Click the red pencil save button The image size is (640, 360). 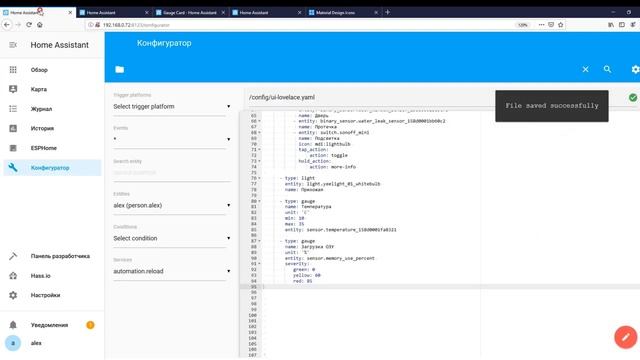pos(625,337)
